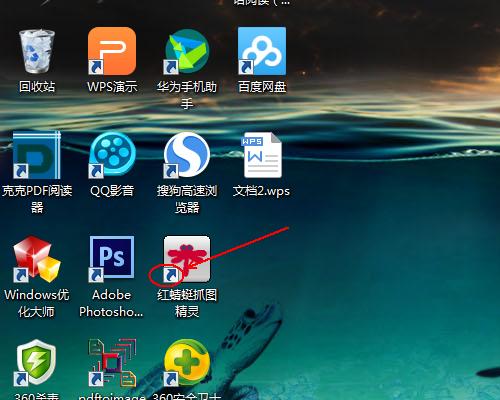
Task: Open 红蜻蜓抓图精灵 screen capture shortcut
Action: point(187,259)
